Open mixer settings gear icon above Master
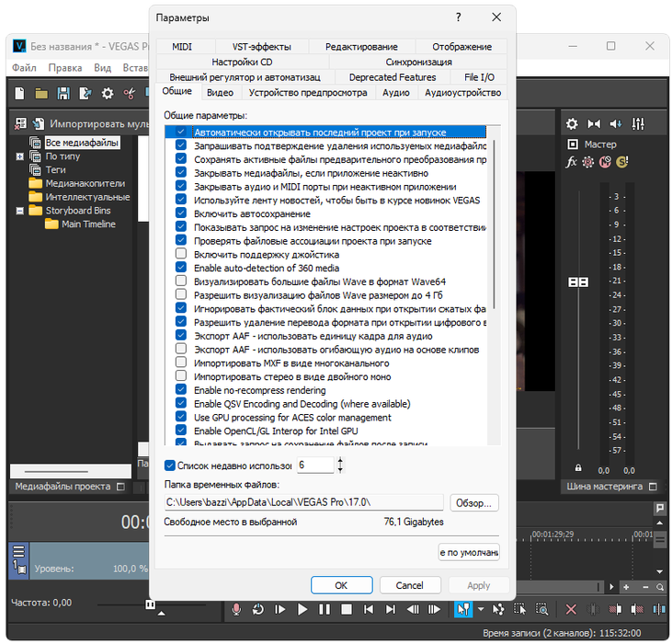This screenshot has width=672, height=644. point(572,124)
